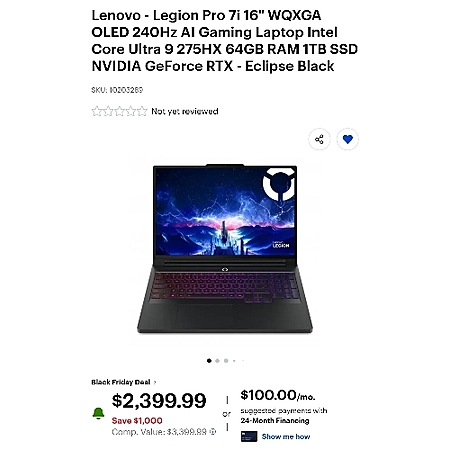Open the Black Friday Deal label
The width and height of the screenshot is (450, 450).
(121, 382)
